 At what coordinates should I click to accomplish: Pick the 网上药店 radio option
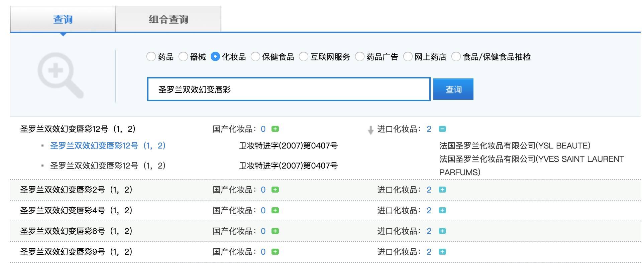point(408,57)
